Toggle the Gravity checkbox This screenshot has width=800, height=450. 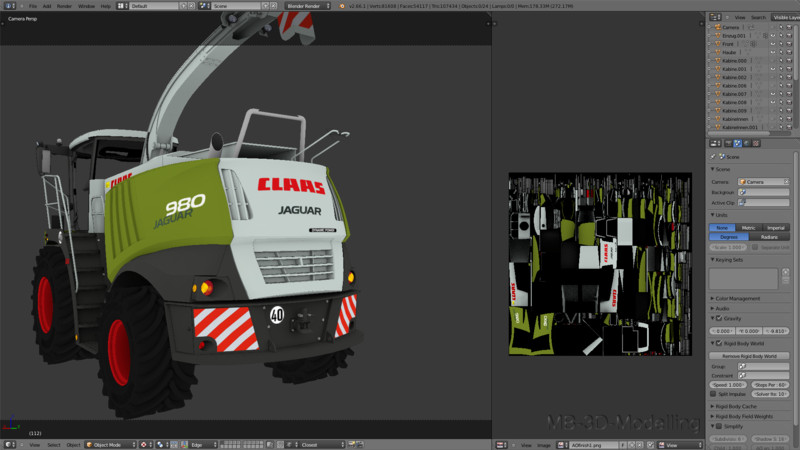718,318
